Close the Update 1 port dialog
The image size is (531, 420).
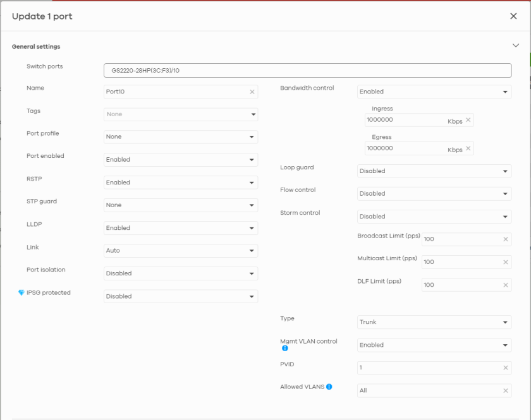[513, 16]
